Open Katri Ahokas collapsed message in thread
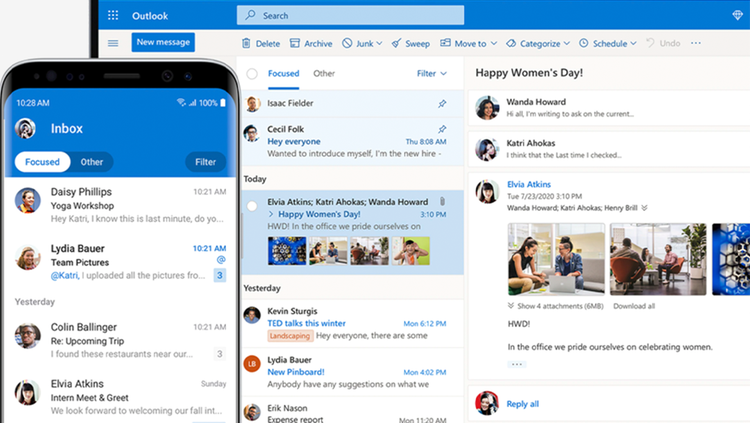This screenshot has height=423, width=750. [609, 149]
